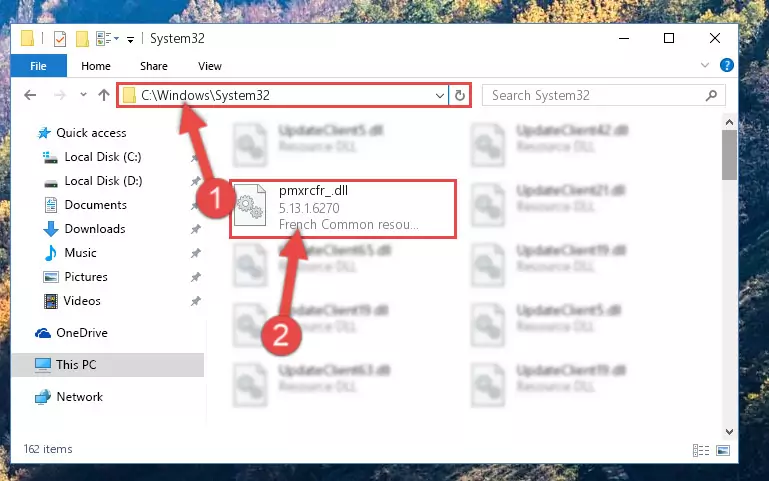Minimize the System32 window
Screen dimensions: 769x481
pyautogui.click(x=624, y=38)
